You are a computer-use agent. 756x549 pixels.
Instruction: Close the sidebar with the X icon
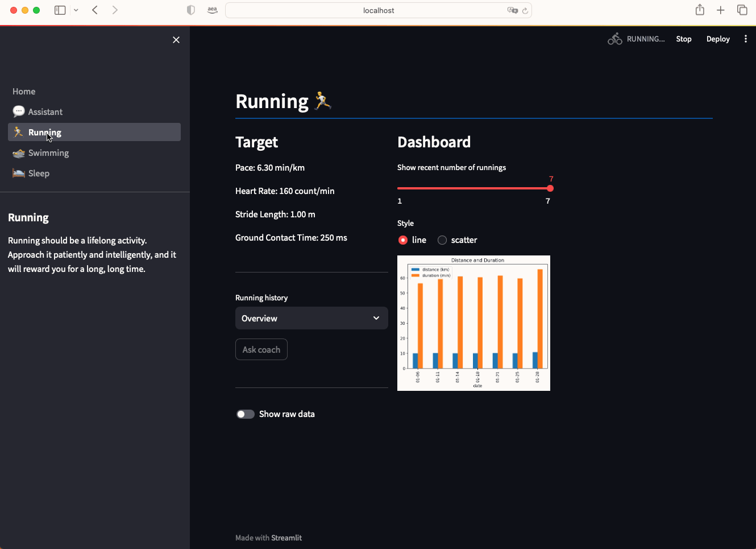[x=176, y=40]
